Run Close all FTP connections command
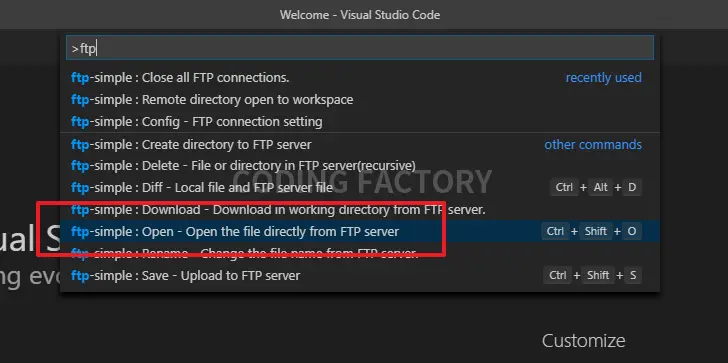 360,78
